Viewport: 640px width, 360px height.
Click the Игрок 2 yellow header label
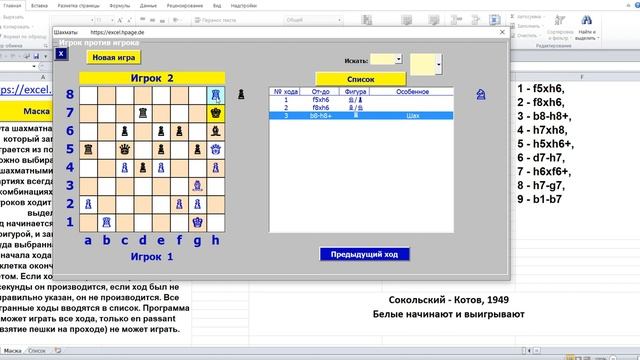tap(152, 78)
